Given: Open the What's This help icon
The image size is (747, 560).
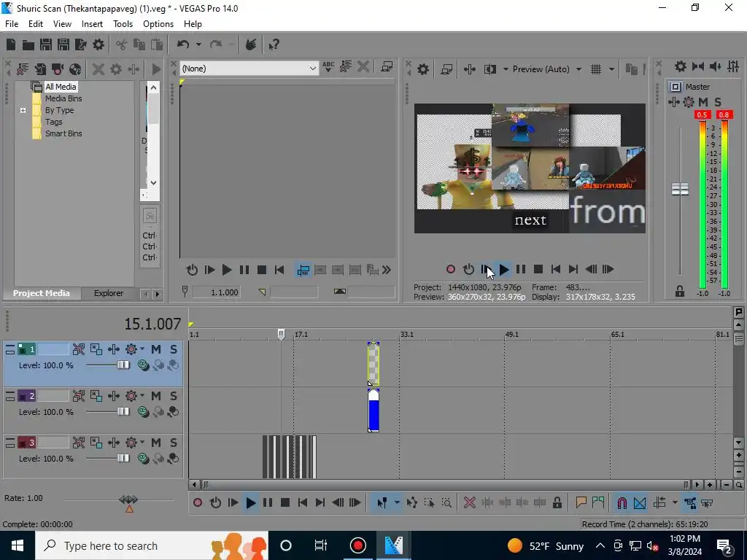Looking at the screenshot, I should click(274, 44).
